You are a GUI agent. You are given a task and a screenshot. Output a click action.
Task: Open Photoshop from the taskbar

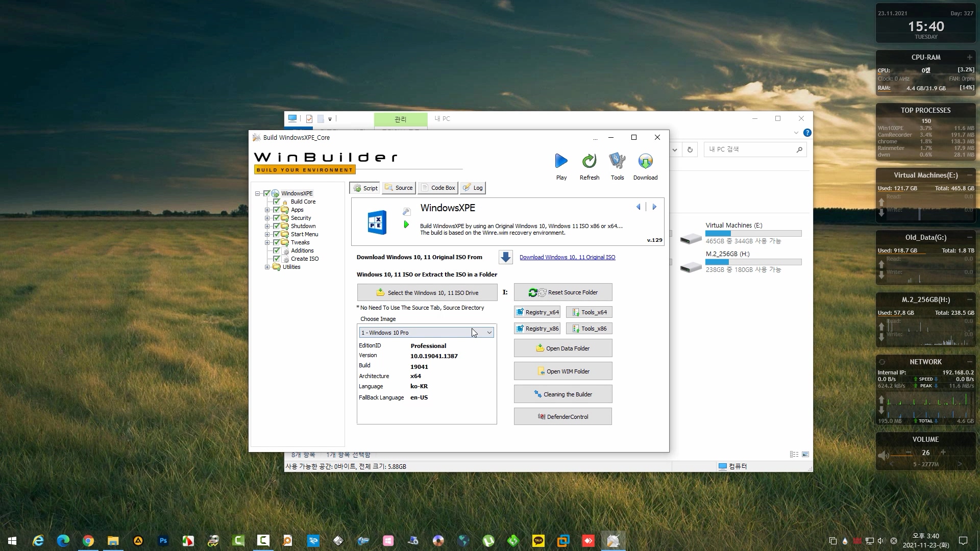(x=163, y=541)
